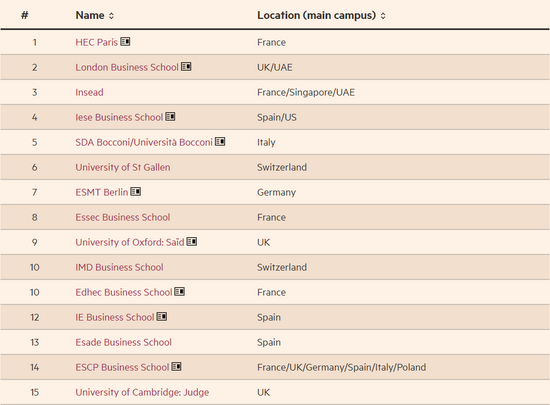Image resolution: width=550 pixels, height=405 pixels.
Task: Open the Iese Business School profile icon
Action: pos(170,116)
